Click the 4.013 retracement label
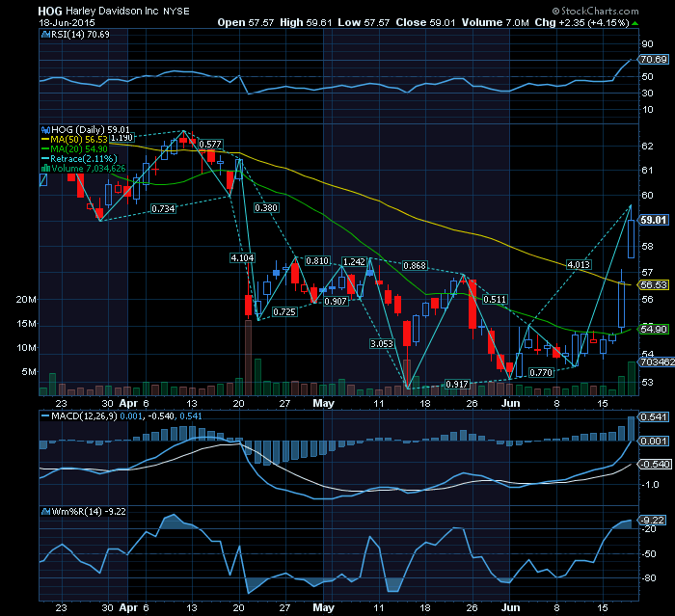675x616 pixels. (x=579, y=264)
